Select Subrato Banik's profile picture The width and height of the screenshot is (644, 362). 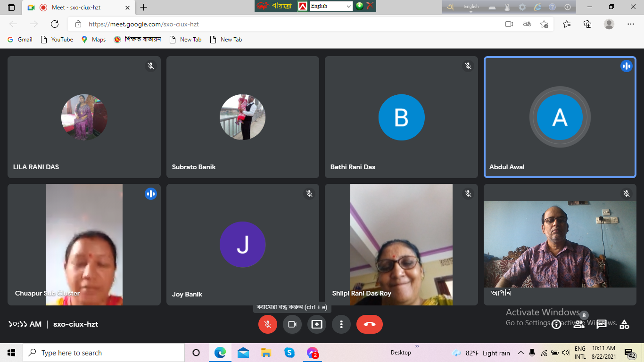pos(243,117)
